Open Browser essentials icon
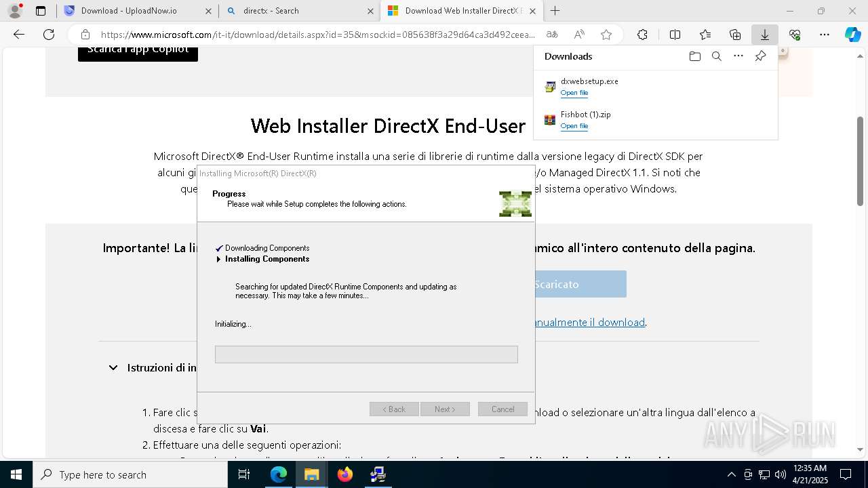 point(795,35)
